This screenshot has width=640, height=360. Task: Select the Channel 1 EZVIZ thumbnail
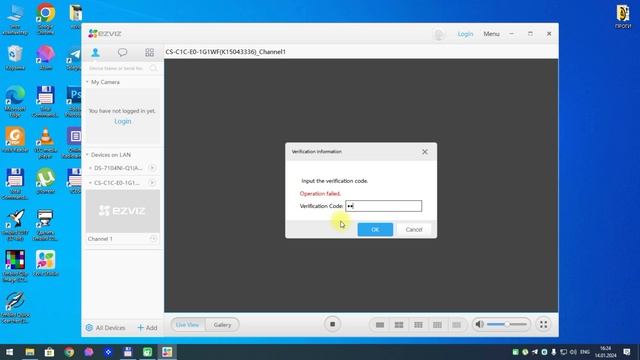[122, 211]
